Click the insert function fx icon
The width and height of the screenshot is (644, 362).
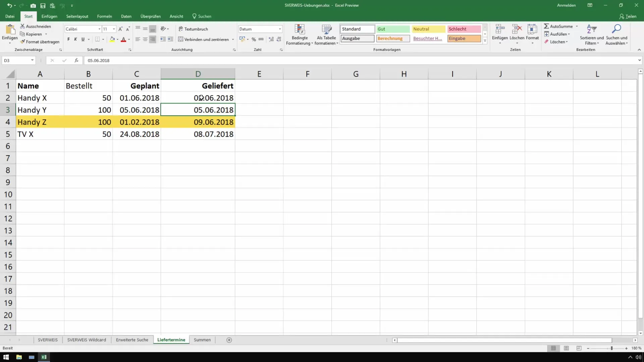pos(76,60)
